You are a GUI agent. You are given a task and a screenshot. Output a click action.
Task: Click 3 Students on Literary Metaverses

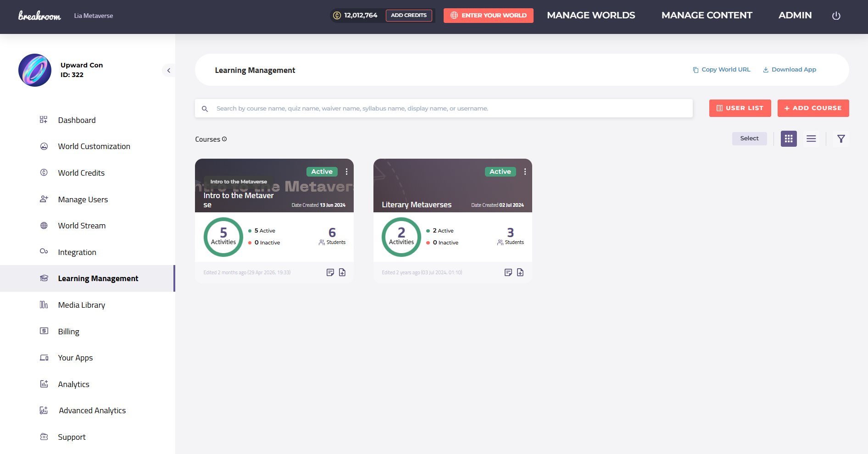pos(511,236)
